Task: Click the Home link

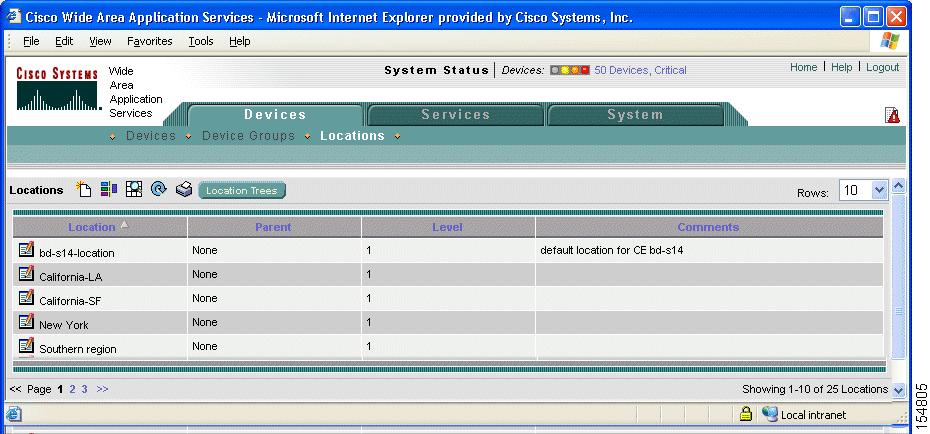Action: click(804, 67)
